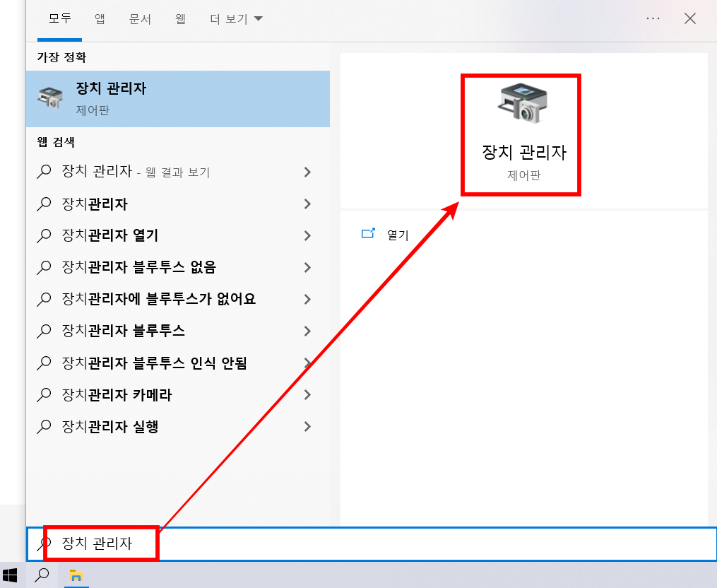Viewport: 717px width, 588px height.
Task: Expand chevron next to '장치관리자 열기'
Action: coord(307,235)
